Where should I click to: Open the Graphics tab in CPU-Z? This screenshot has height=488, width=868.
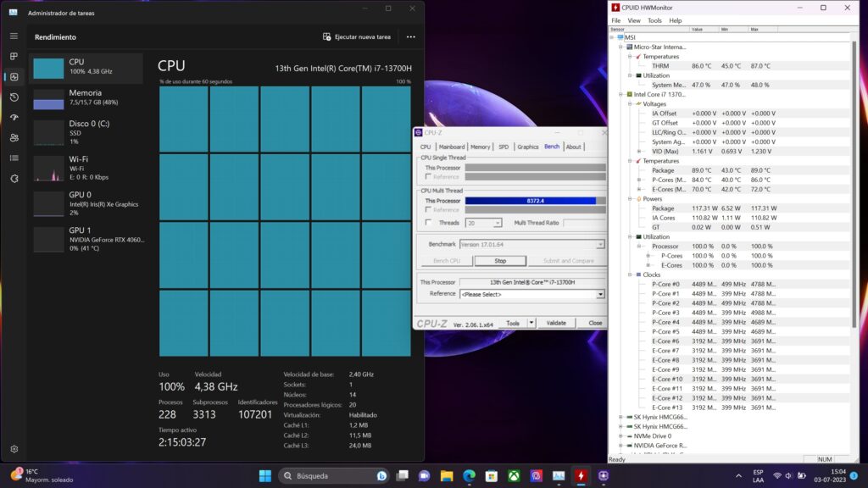tap(527, 147)
